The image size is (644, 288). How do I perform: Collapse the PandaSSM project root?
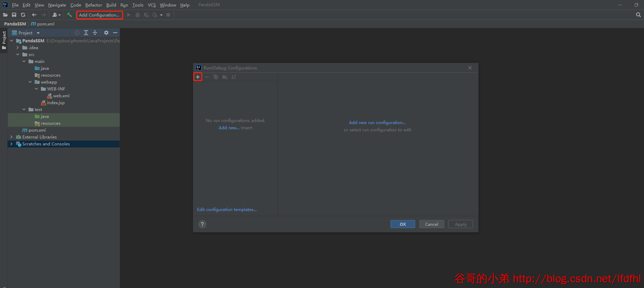pos(12,41)
